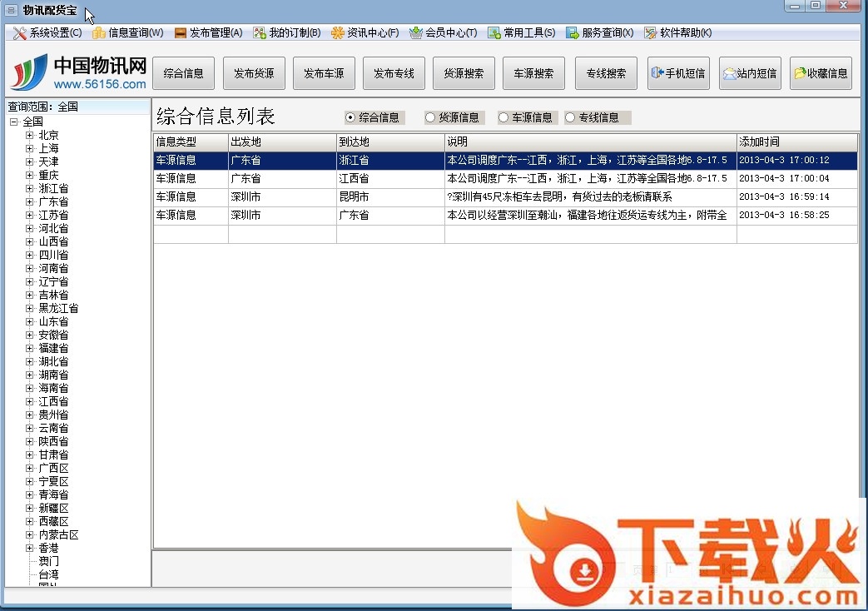
Task: Open the 软件帮助(K) menu
Action: click(x=678, y=33)
